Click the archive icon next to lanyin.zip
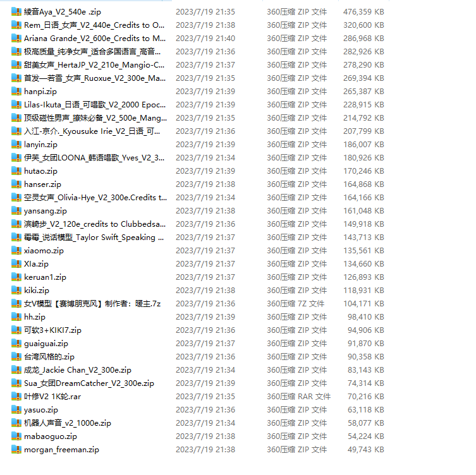Image resolution: width=476 pixels, height=475 pixels. (x=16, y=145)
